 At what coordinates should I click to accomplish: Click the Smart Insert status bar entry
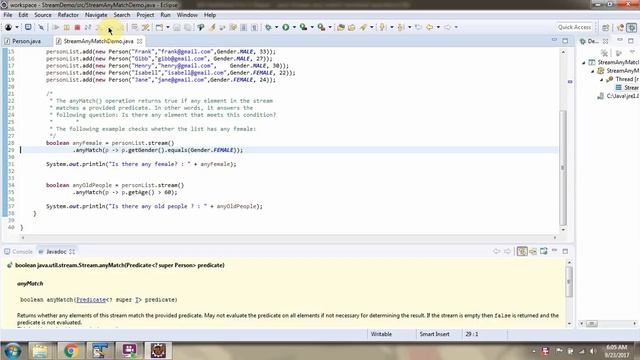(434, 334)
